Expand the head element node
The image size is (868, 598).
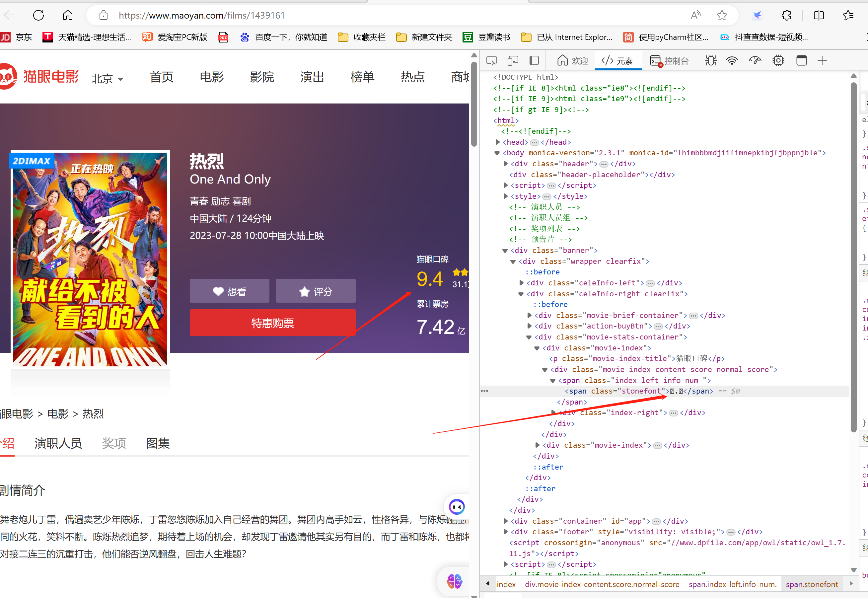pos(497,142)
